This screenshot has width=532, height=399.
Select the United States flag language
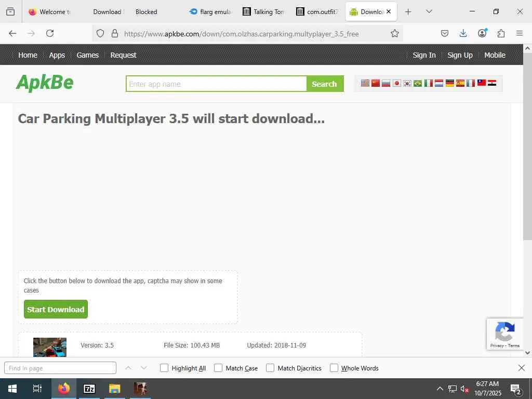tap(365, 83)
